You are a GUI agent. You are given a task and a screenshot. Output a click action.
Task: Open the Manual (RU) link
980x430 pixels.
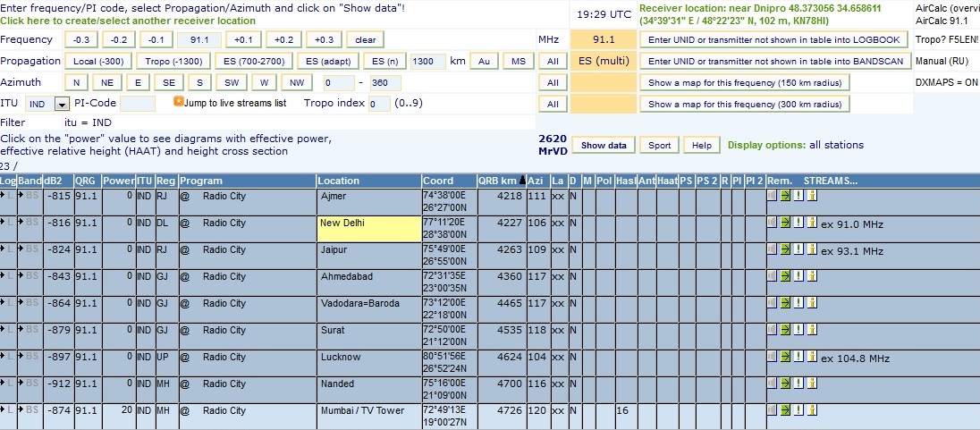[942, 62]
